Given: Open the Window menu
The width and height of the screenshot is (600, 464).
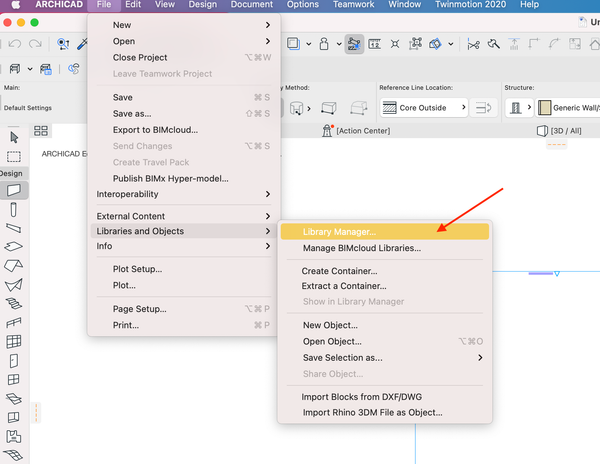Looking at the screenshot, I should pyautogui.click(x=404, y=5).
